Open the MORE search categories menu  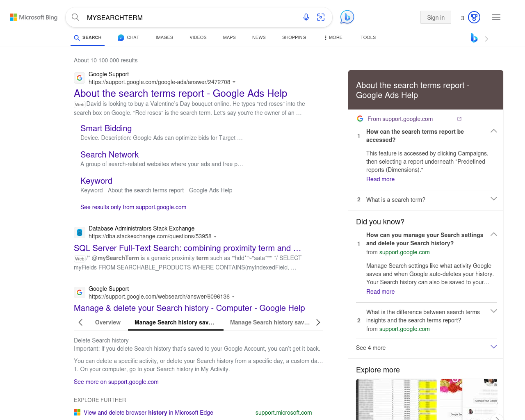[333, 37]
